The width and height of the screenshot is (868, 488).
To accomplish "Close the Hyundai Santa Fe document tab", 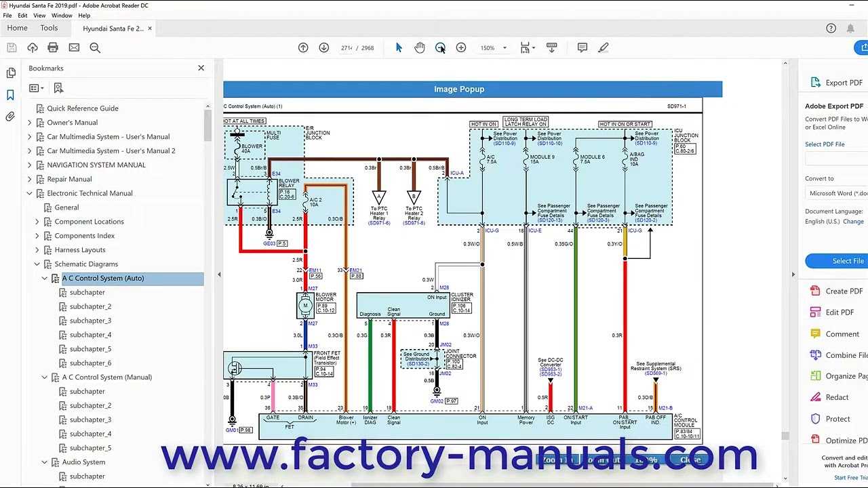I will tap(150, 28).
